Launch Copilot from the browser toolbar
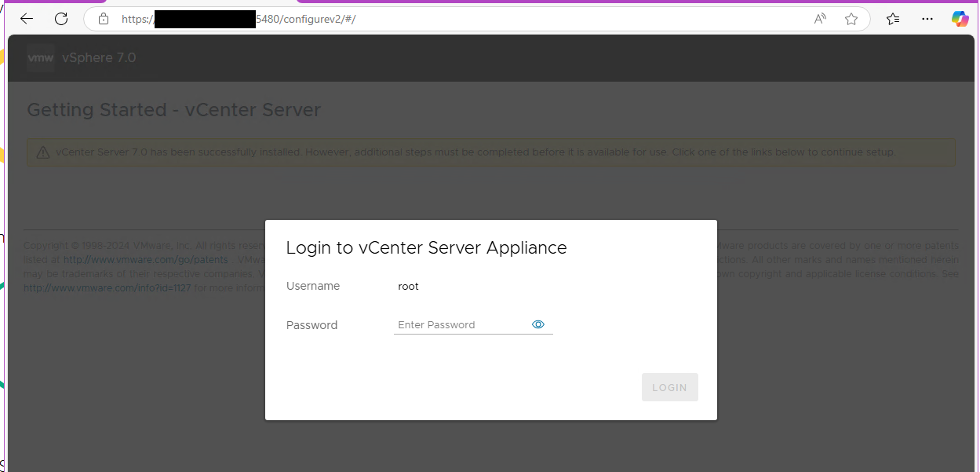This screenshot has width=980, height=472. click(960, 19)
